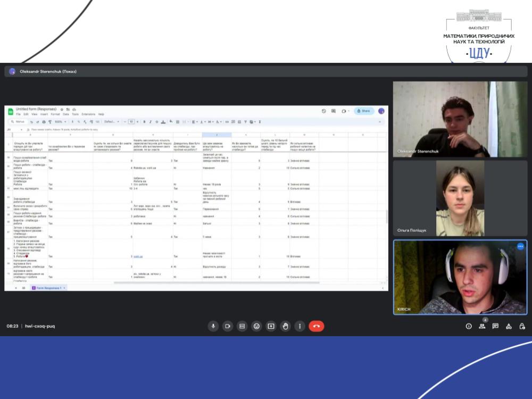Raise your hand in the meeting
Screen dimensions: 532x399
coord(285,326)
